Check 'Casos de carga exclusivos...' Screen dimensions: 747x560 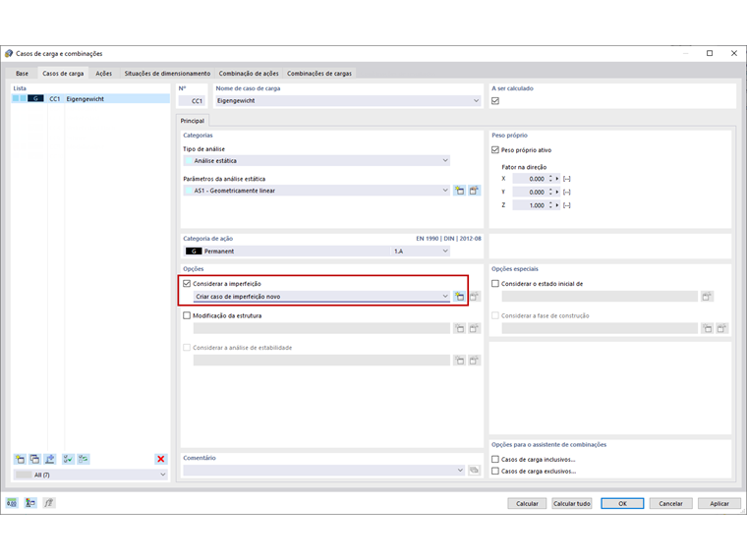495,471
